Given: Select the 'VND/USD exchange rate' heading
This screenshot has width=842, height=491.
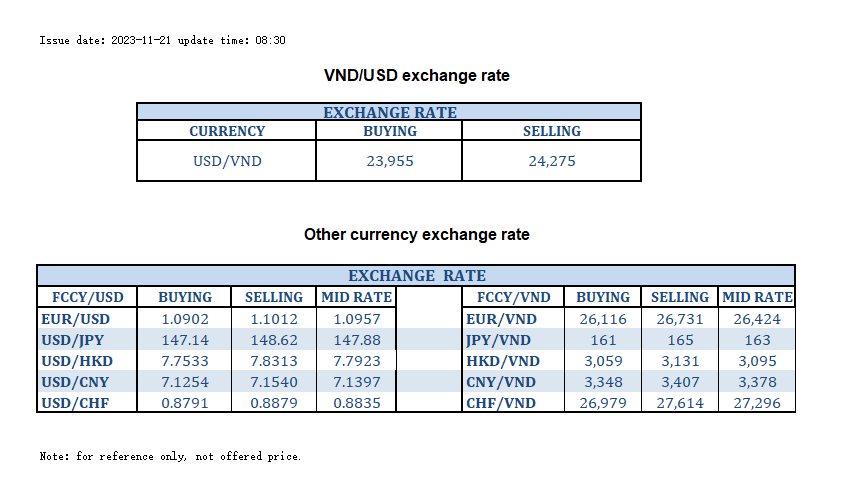Looking at the screenshot, I should (417, 76).
